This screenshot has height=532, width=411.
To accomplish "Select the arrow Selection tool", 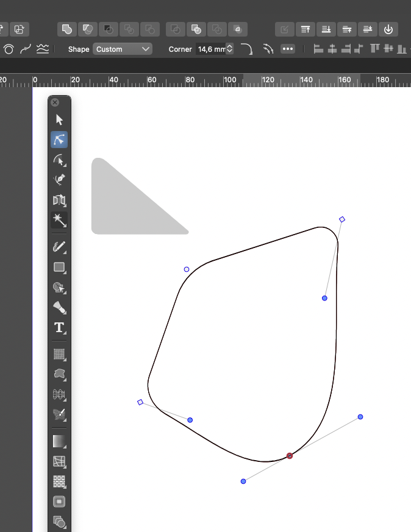I will click(x=59, y=120).
